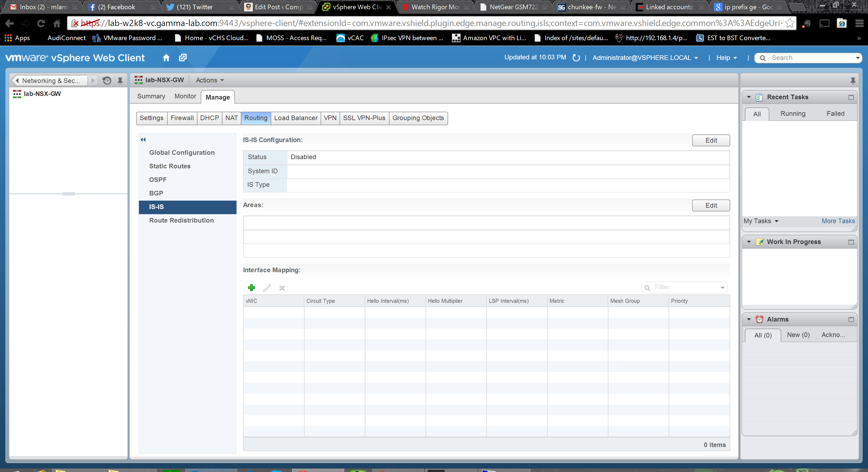868x472 pixels.
Task: Minimize the Work In Progress panel
Action: 851,242
